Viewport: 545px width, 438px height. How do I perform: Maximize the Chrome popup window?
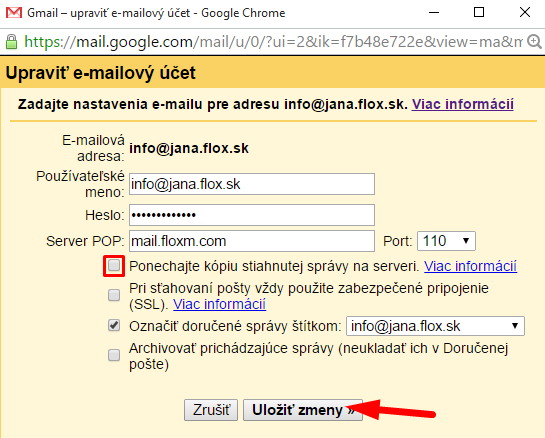click(x=479, y=13)
